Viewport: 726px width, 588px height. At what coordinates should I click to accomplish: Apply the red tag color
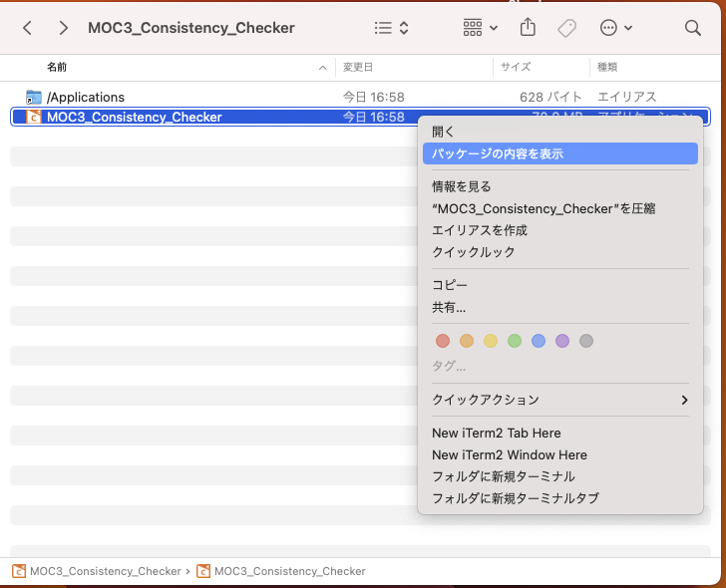[443, 341]
